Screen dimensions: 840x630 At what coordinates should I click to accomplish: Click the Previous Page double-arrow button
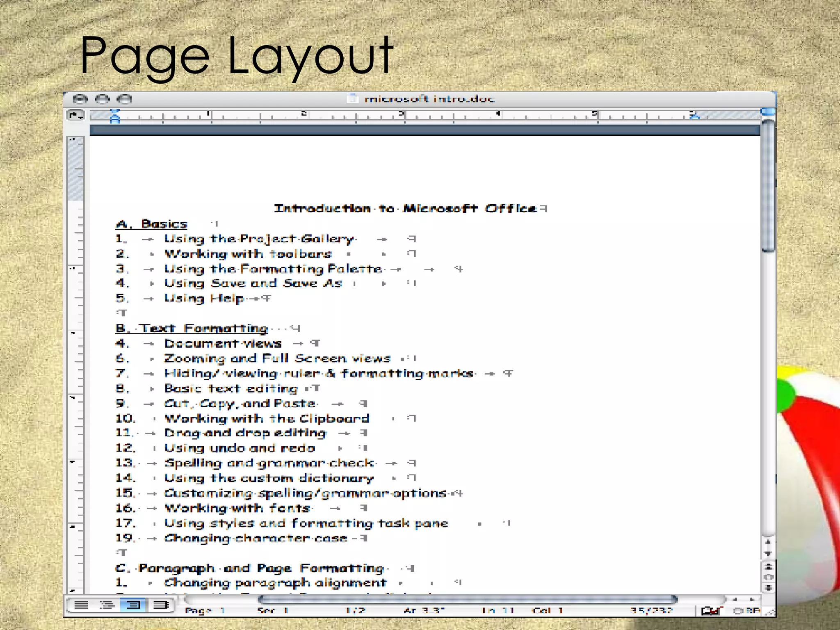768,567
